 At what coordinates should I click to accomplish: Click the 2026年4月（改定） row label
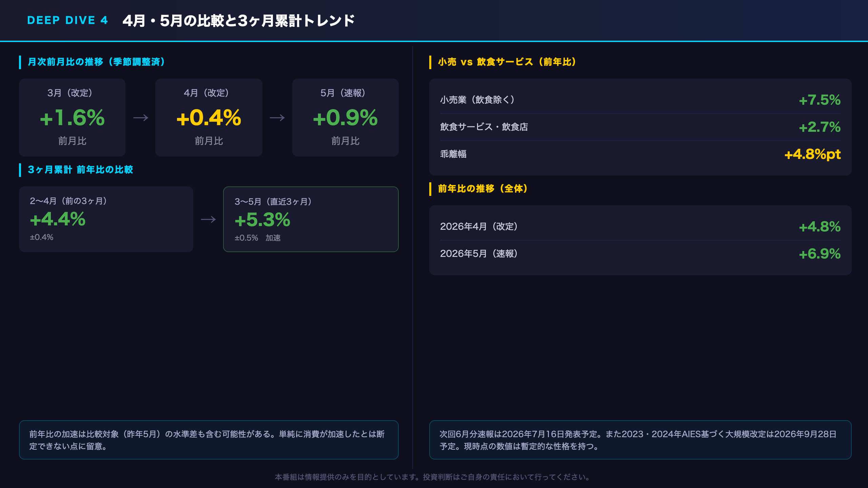point(479,226)
